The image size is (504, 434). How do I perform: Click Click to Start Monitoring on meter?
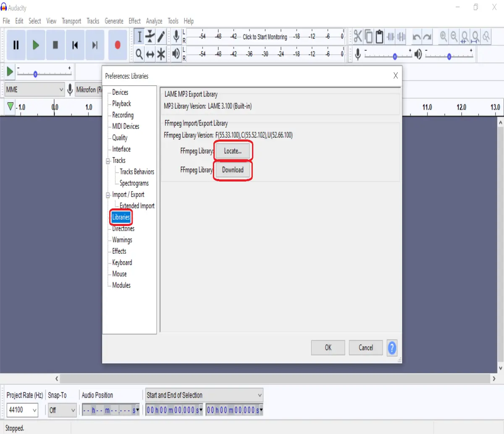click(265, 37)
